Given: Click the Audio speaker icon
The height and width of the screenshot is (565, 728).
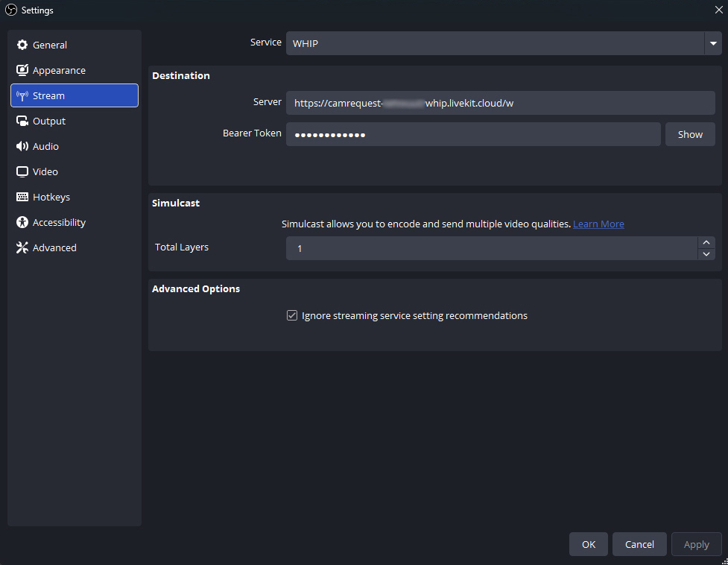Looking at the screenshot, I should click(22, 146).
